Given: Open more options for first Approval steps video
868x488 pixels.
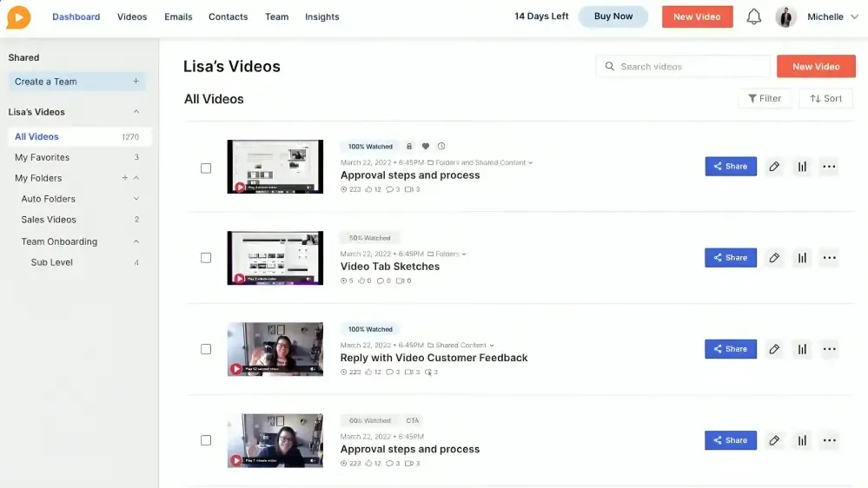Looking at the screenshot, I should coord(829,167).
